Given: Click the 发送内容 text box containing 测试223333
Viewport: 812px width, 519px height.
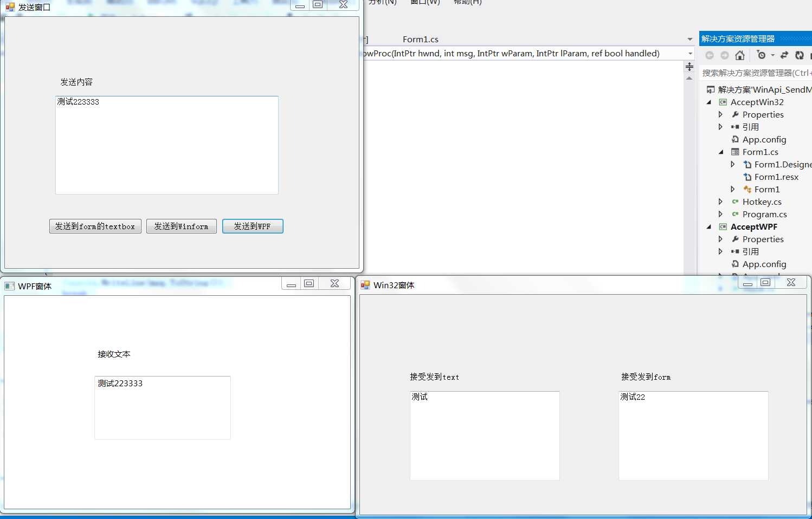Looking at the screenshot, I should 167,145.
